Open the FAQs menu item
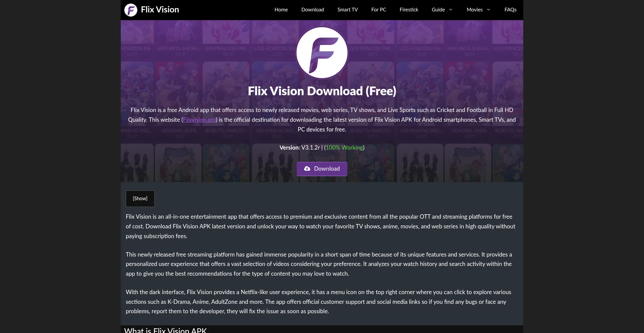 click(511, 10)
